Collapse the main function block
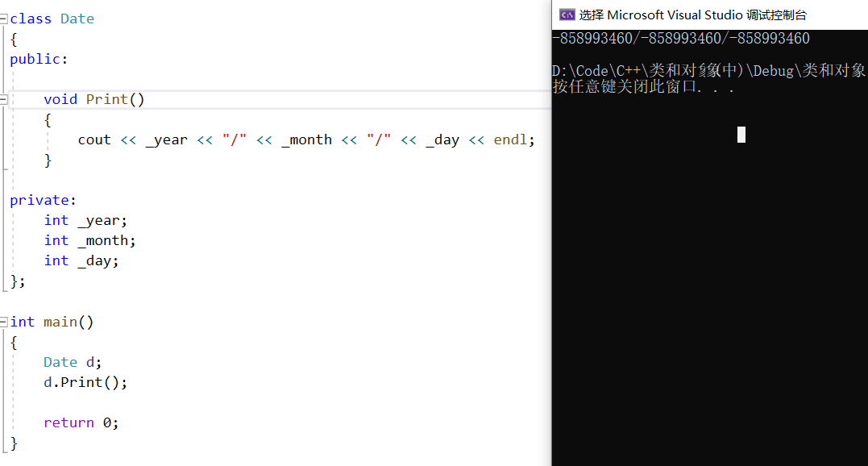 (x=3, y=322)
